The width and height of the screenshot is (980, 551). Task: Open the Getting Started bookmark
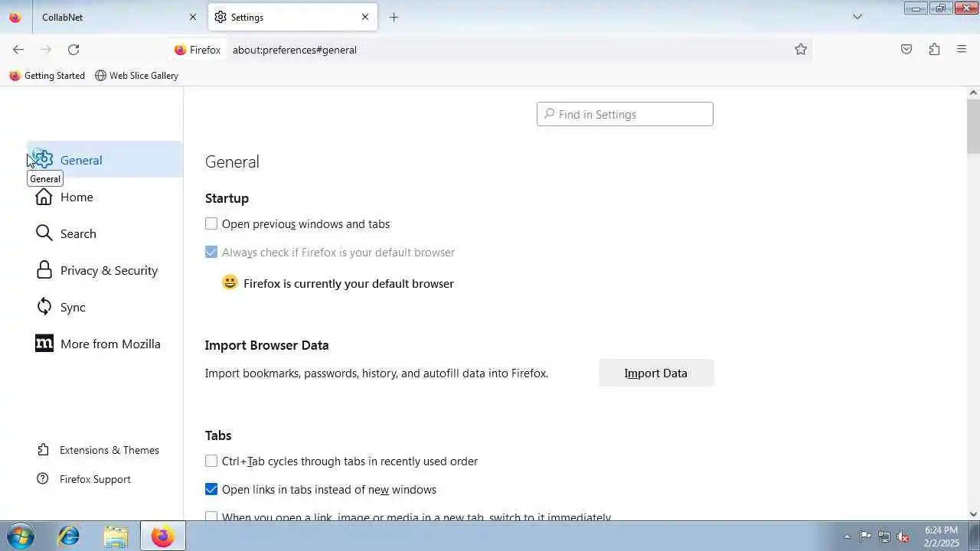click(47, 76)
